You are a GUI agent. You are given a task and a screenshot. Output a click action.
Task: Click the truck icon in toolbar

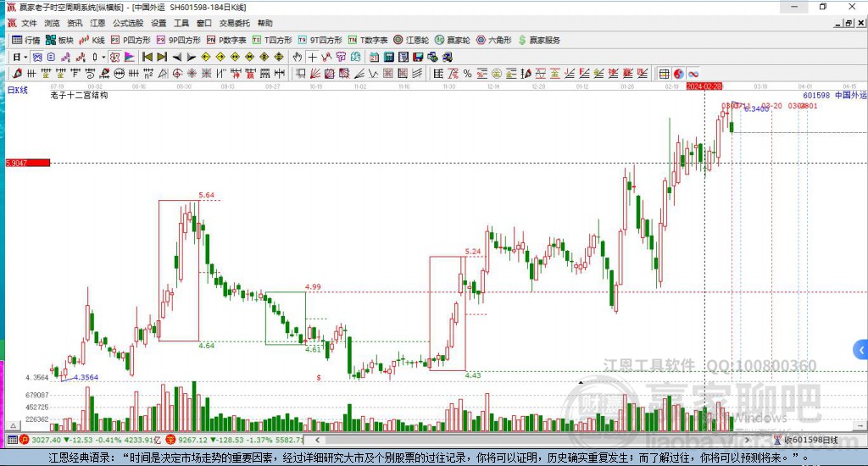[448, 57]
